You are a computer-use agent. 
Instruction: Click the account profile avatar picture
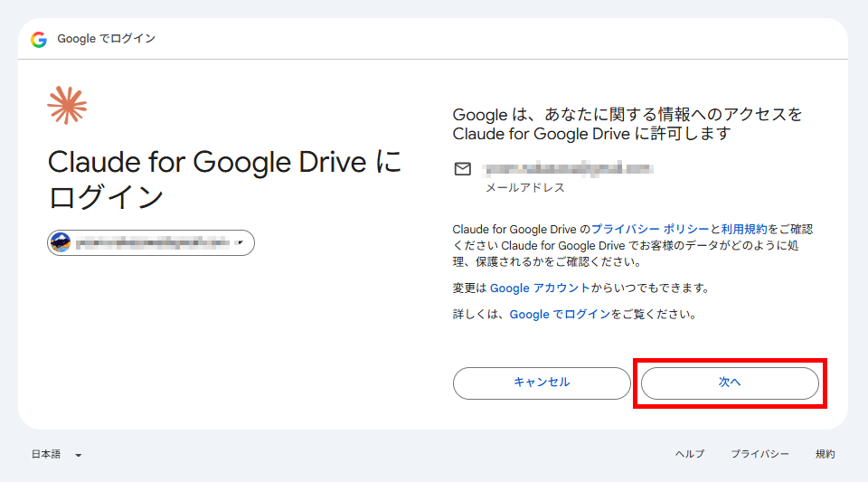pos(61,242)
